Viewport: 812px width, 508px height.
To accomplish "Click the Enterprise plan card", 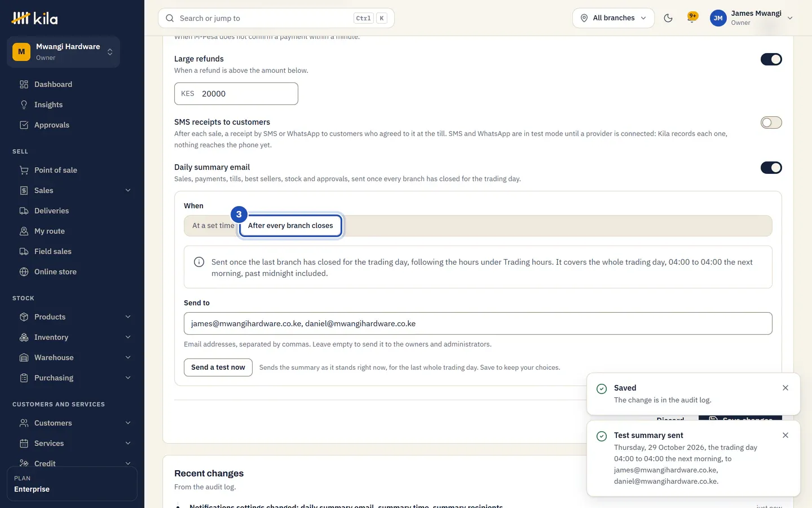I will click(72, 484).
